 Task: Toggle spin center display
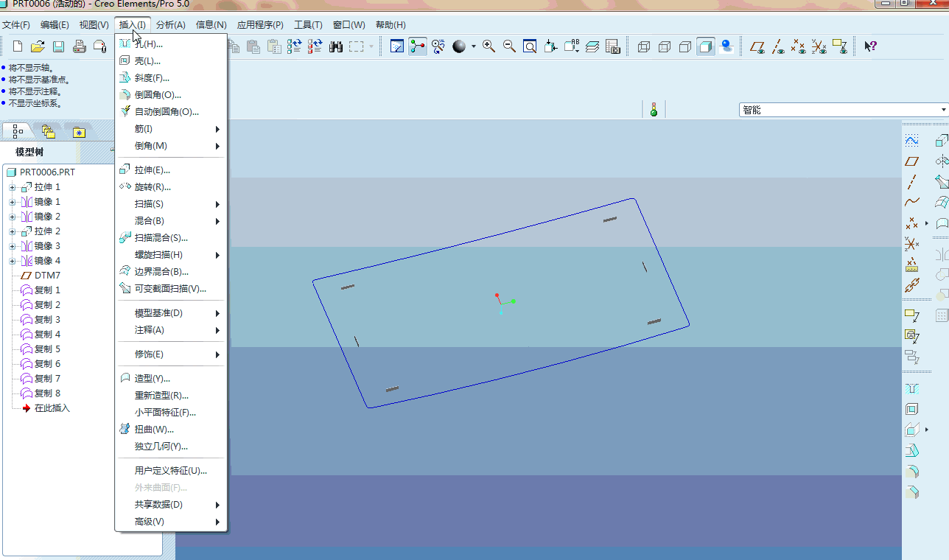click(x=419, y=46)
